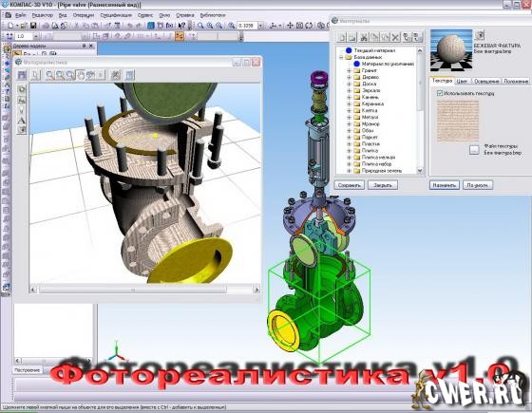Open the Библиотеки menu
The image size is (532, 413).
click(213, 15)
